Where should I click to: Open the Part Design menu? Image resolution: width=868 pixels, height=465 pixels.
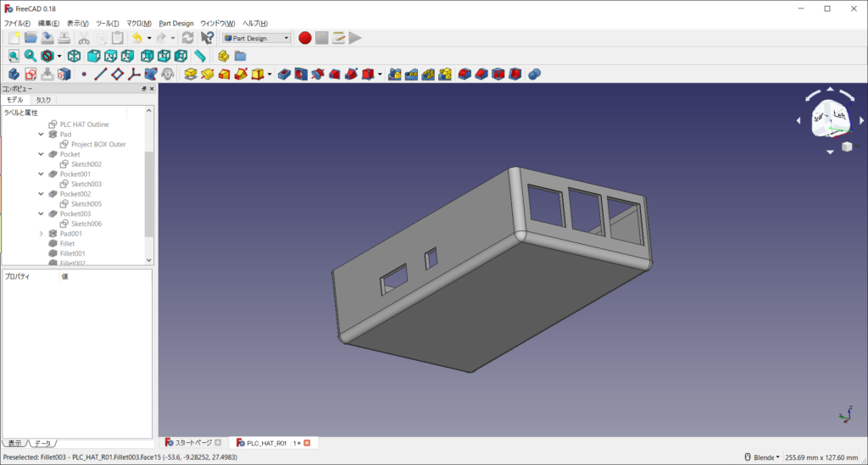pos(176,23)
